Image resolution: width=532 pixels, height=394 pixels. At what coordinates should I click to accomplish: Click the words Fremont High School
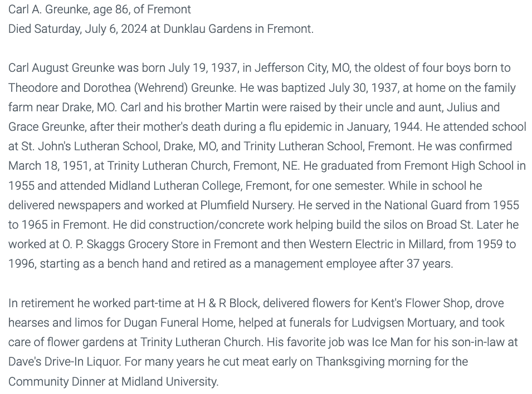tap(458, 166)
